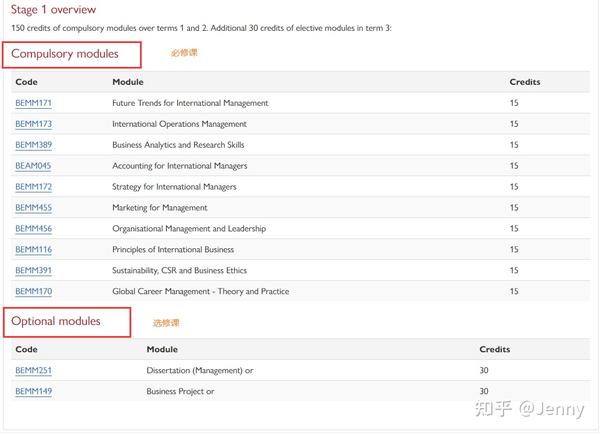Select the Optional modules heading
This screenshot has height=436, width=600.
[56, 321]
